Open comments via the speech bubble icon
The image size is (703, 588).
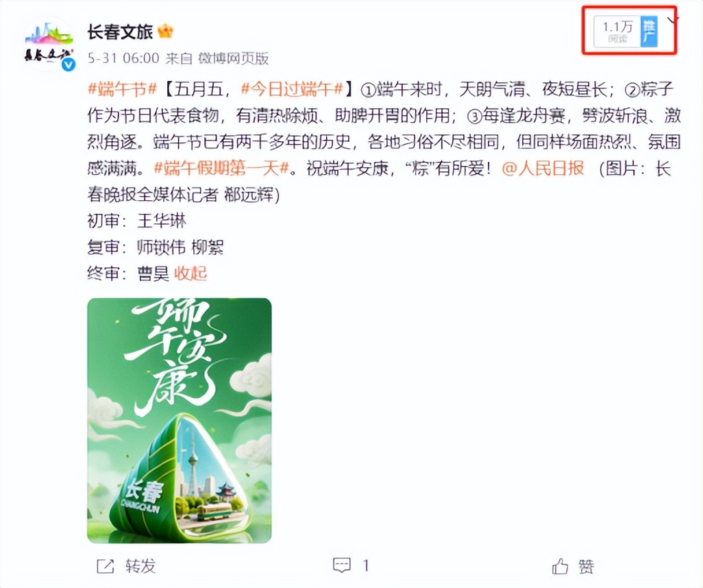342,565
